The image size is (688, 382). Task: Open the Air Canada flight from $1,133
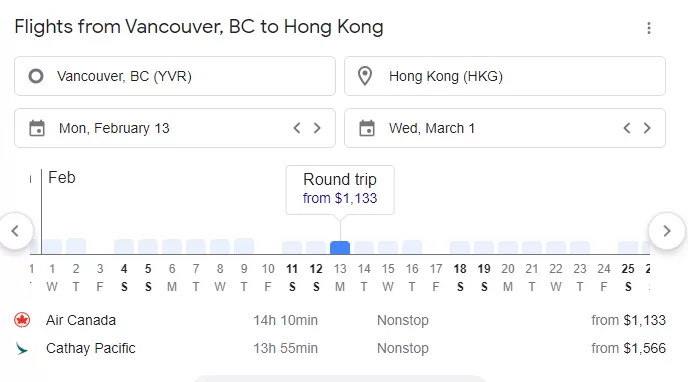click(340, 320)
